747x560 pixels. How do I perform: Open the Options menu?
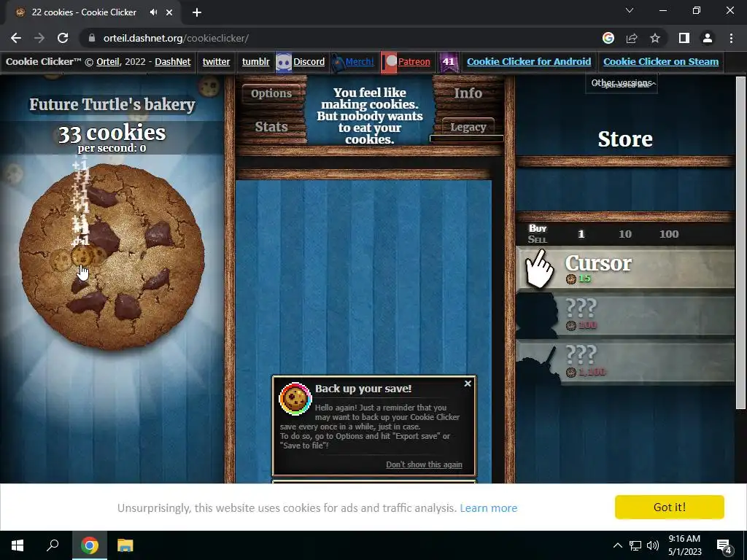point(271,93)
